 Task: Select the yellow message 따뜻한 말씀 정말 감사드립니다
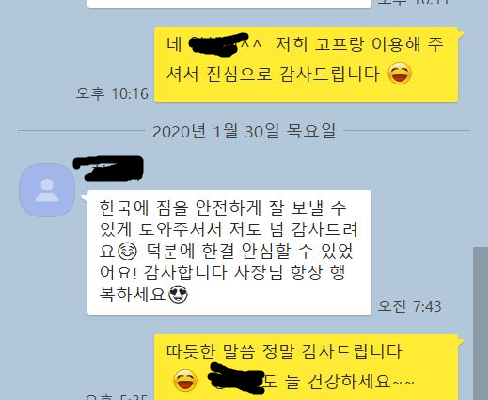tap(306, 367)
